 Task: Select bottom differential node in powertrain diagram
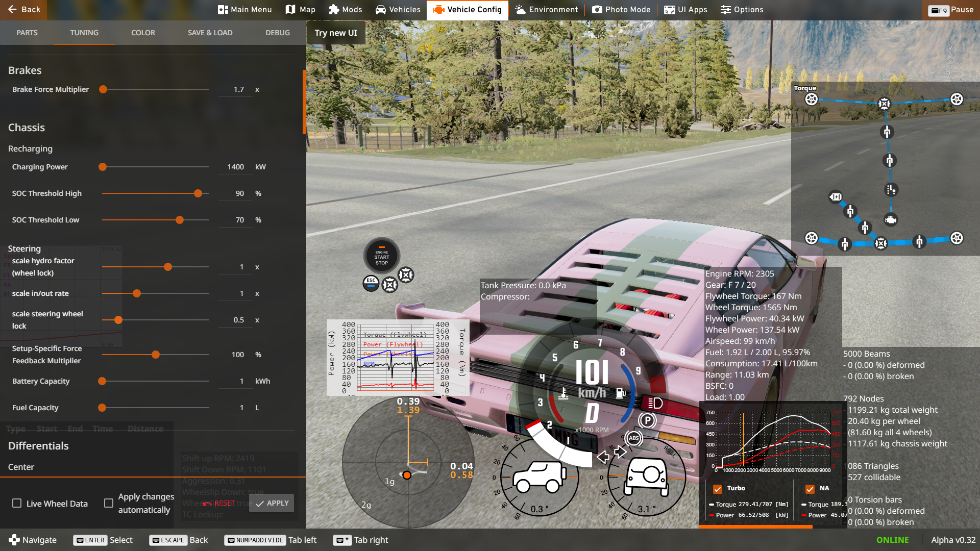(881, 243)
